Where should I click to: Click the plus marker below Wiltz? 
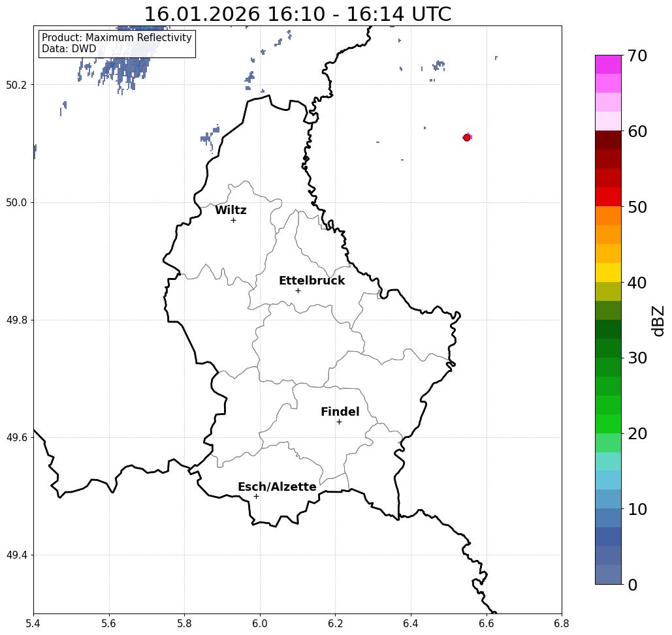[x=233, y=221]
